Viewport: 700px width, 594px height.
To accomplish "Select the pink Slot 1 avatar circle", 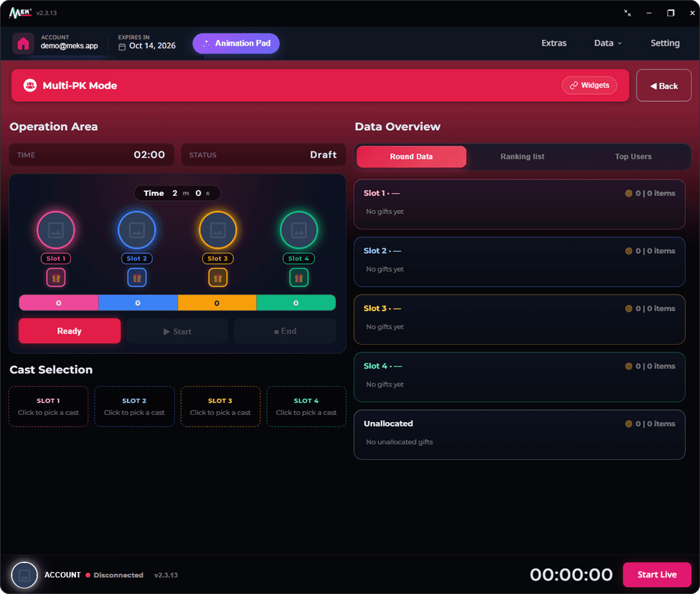I will [56, 230].
